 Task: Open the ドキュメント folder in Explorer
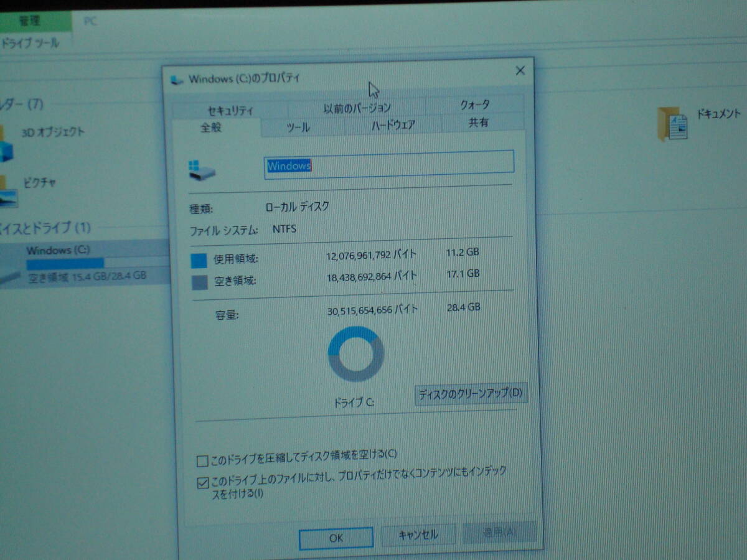(x=700, y=123)
